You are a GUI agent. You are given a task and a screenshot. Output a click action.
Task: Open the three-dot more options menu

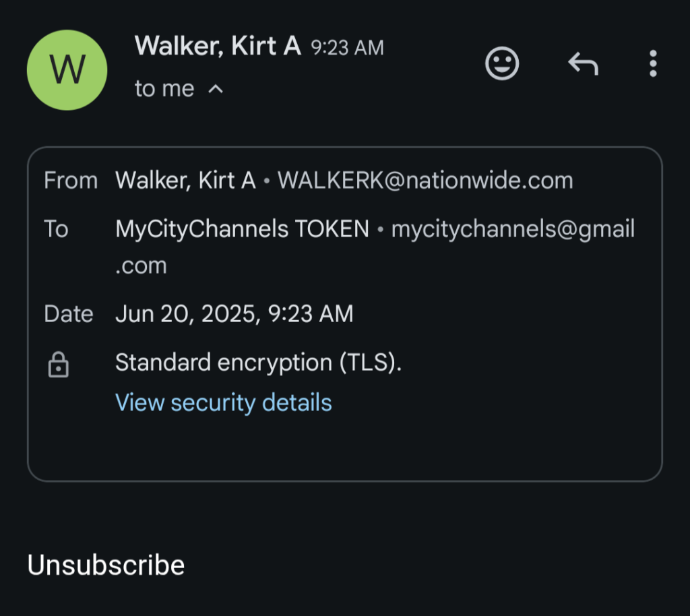point(652,64)
